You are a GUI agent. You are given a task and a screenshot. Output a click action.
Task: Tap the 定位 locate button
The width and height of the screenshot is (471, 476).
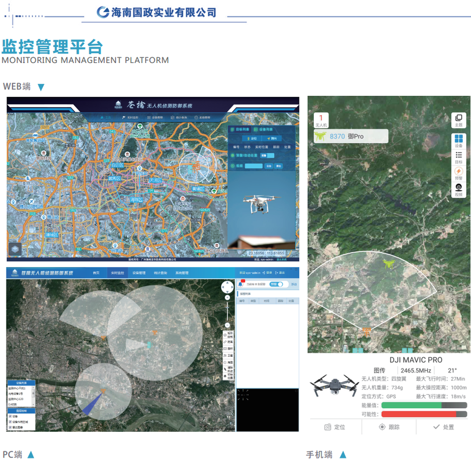coord(335,427)
